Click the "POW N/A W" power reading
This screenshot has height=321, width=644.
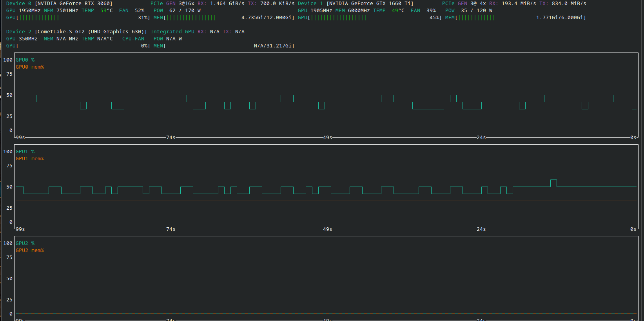click(x=168, y=39)
